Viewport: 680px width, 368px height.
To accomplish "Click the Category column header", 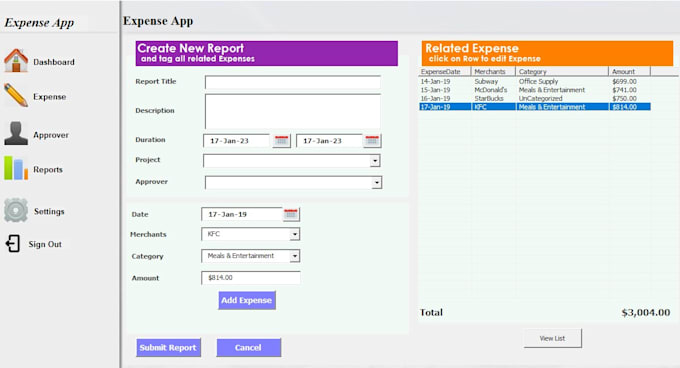I will click(x=562, y=72).
